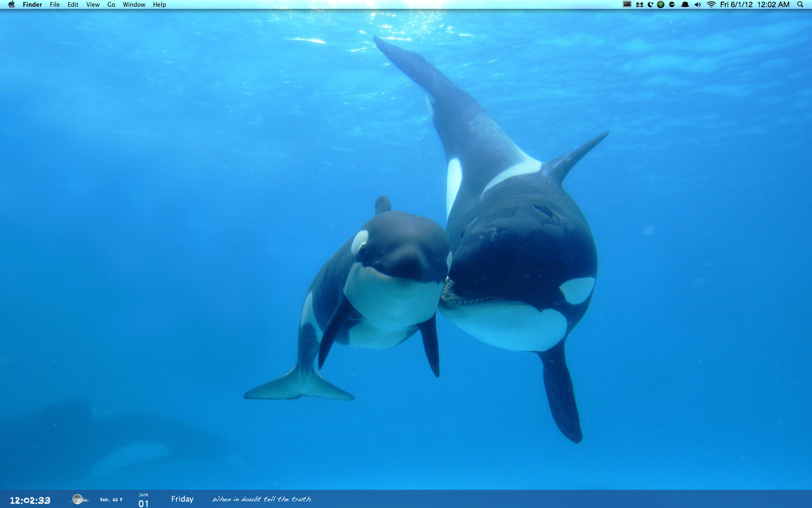Open the File menu
The image size is (812, 508).
click(55, 5)
